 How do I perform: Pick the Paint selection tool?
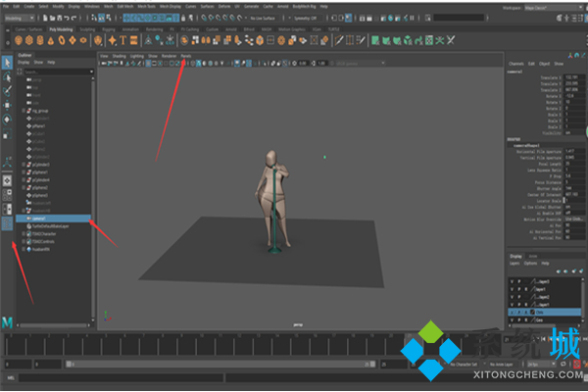[8, 90]
